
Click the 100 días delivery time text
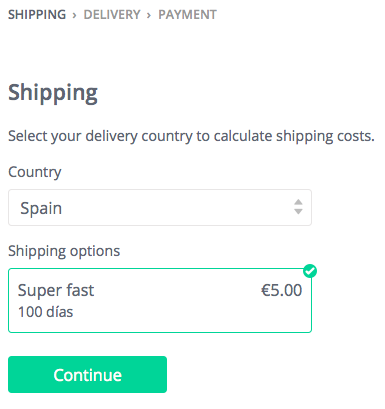[46, 312]
